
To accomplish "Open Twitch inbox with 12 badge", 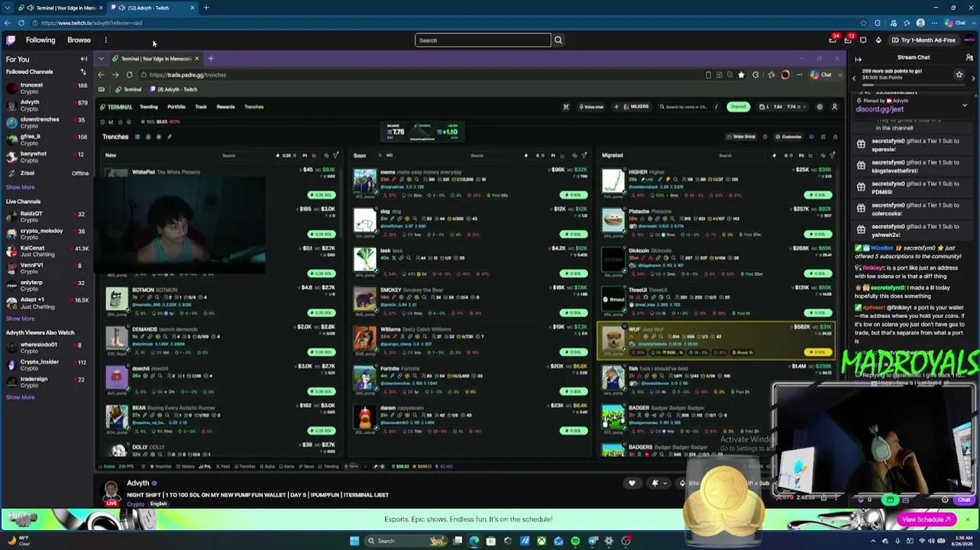I will click(x=848, y=40).
